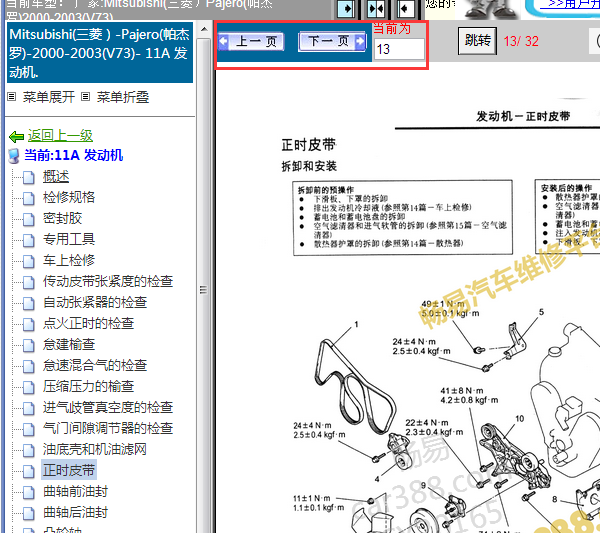Open 点火正时的检查
The height and width of the screenshot is (533, 600).
tap(88, 323)
